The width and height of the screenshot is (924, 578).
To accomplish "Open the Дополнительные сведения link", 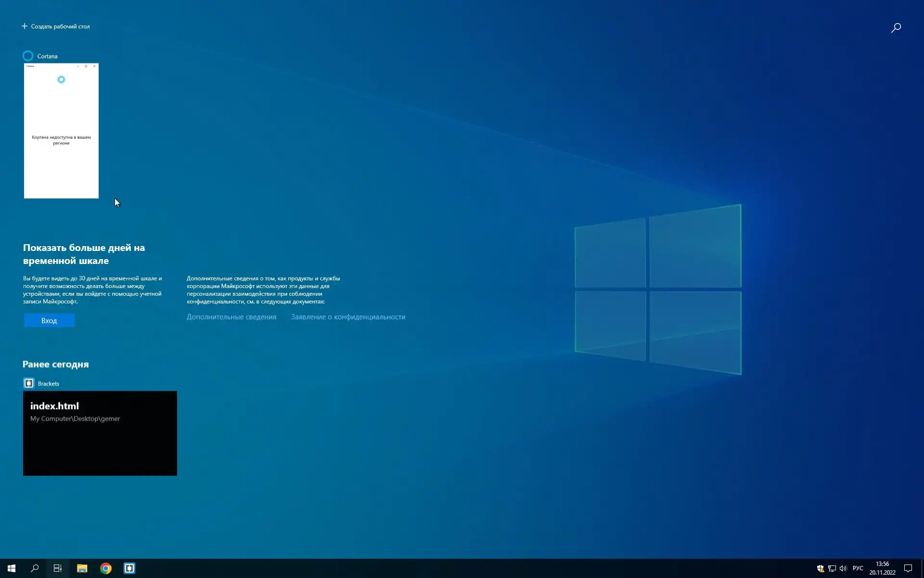I will (231, 317).
